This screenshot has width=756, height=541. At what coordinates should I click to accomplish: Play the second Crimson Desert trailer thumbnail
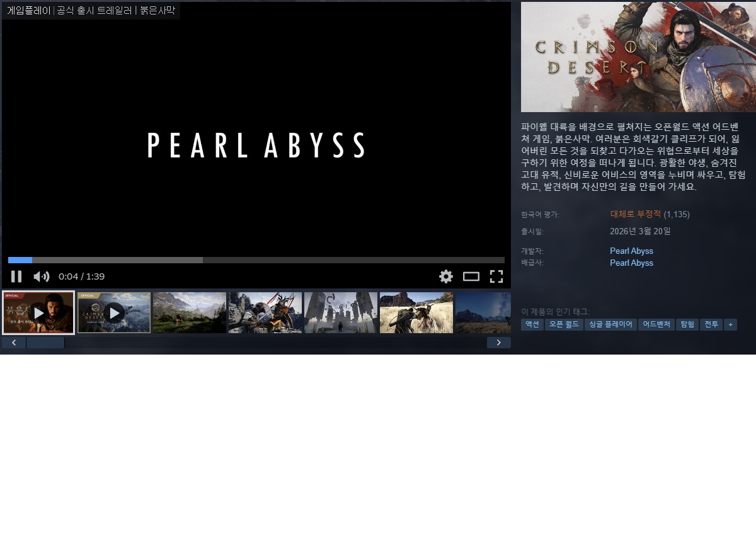click(114, 313)
